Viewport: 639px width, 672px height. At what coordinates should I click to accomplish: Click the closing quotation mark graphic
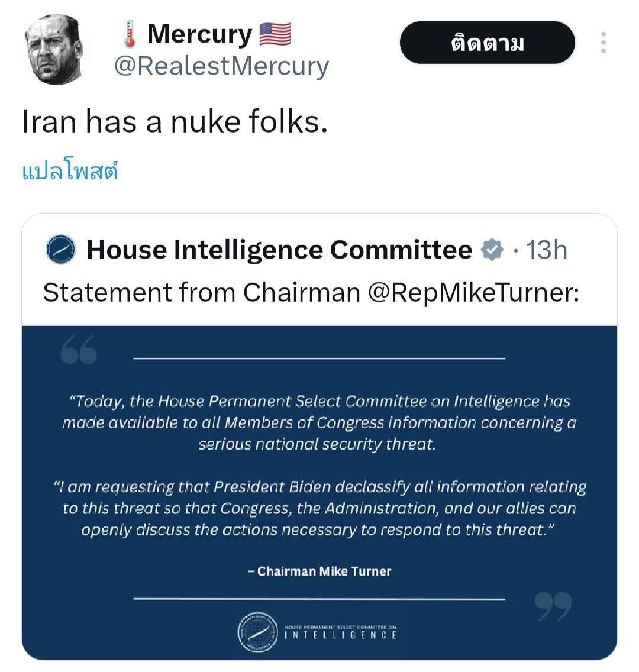[553, 606]
